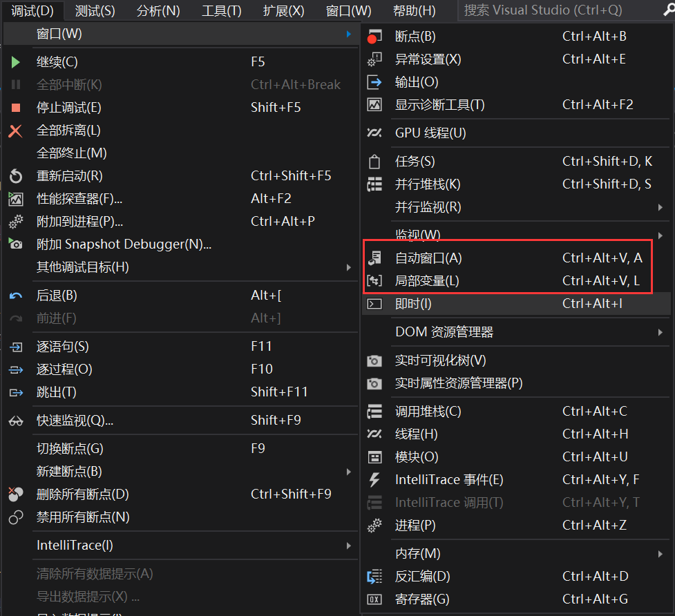Click the F5 shortcut text for 继续

pyautogui.click(x=258, y=62)
